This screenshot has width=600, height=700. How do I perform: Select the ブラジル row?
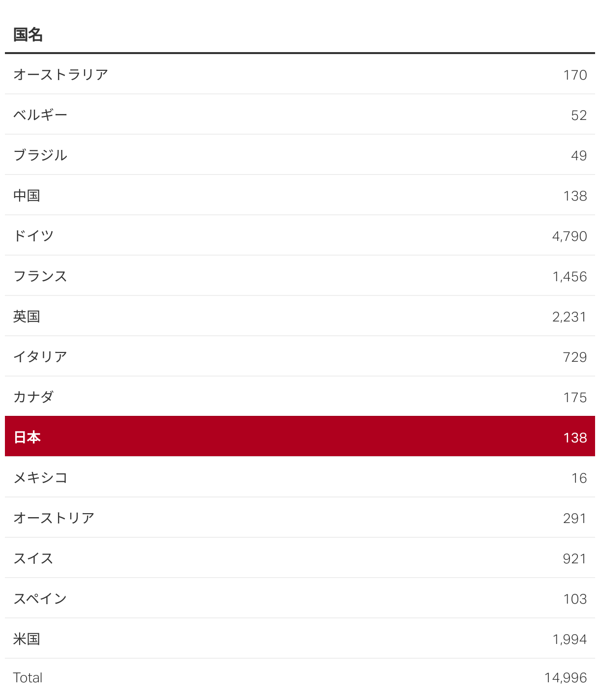pos(300,155)
